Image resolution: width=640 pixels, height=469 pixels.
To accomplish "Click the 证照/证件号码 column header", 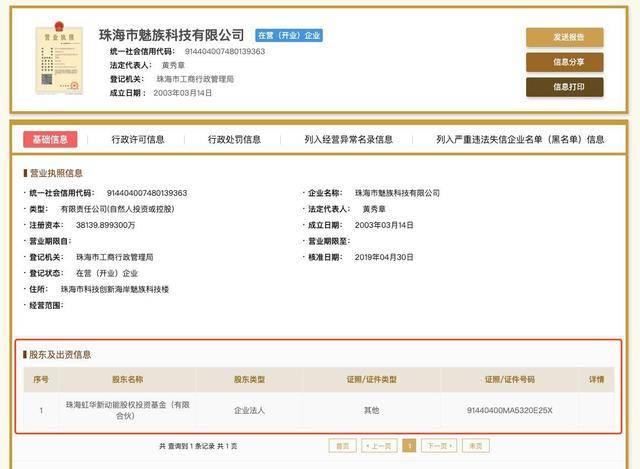I will click(509, 380).
